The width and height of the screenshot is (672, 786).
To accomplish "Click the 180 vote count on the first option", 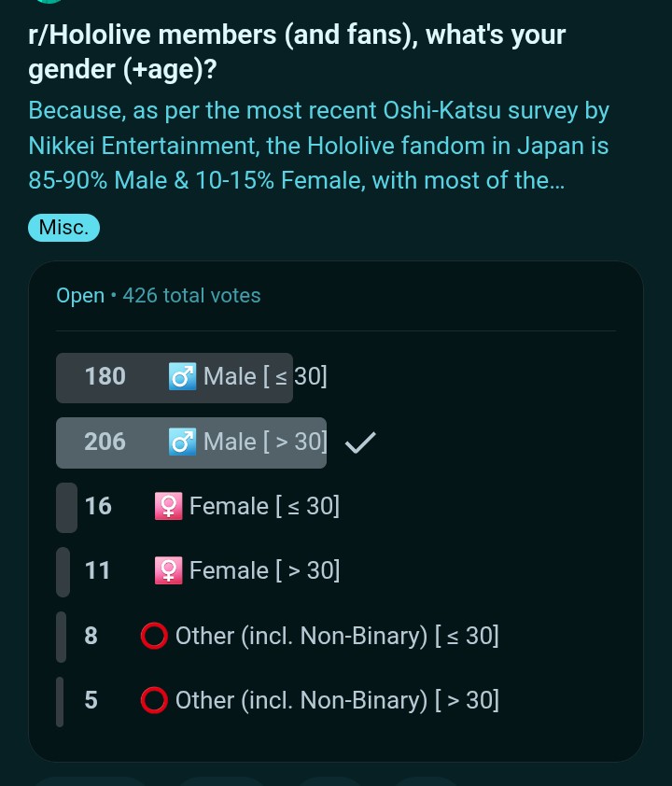I will click(105, 377).
